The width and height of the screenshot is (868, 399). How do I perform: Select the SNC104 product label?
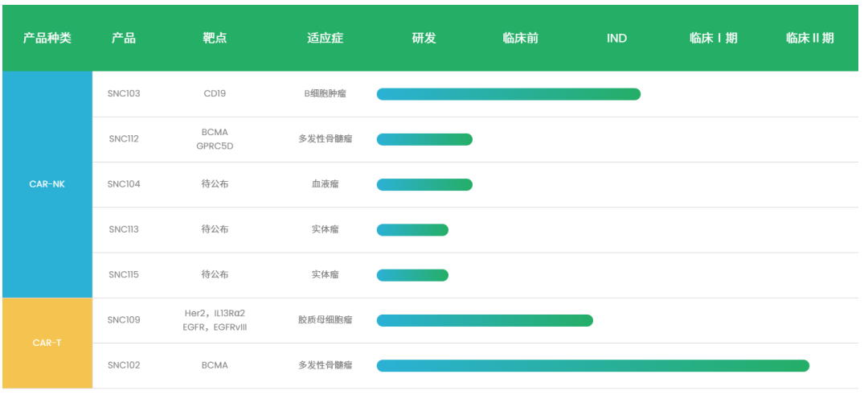pyautogui.click(x=124, y=184)
